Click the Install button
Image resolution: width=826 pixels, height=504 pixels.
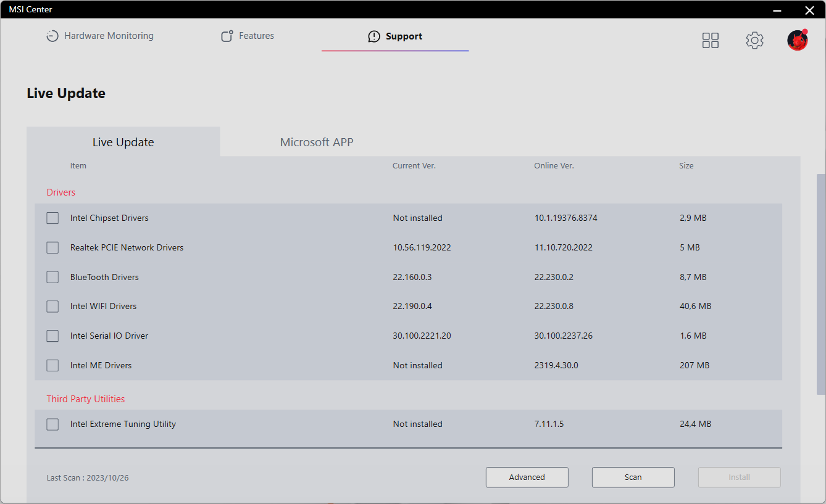click(x=740, y=477)
